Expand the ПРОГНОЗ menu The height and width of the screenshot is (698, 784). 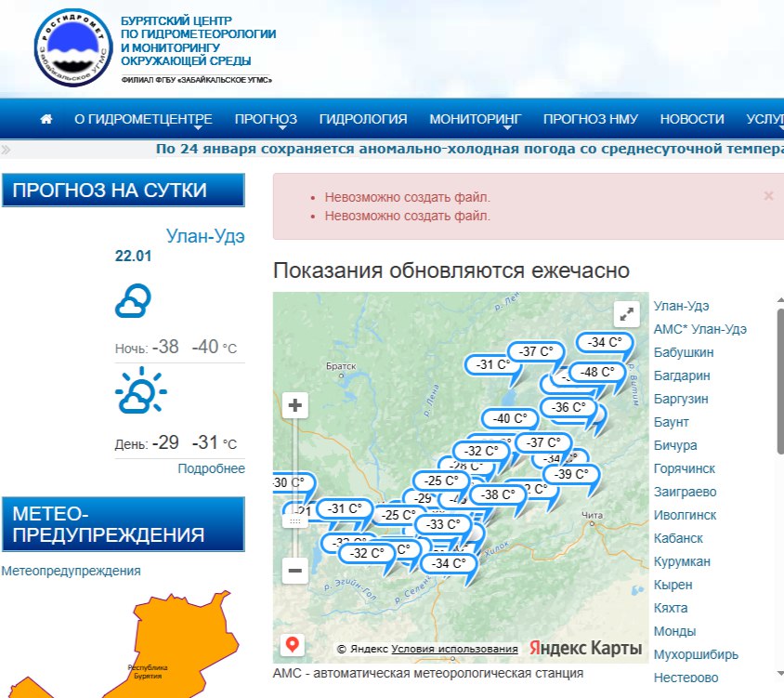click(266, 119)
